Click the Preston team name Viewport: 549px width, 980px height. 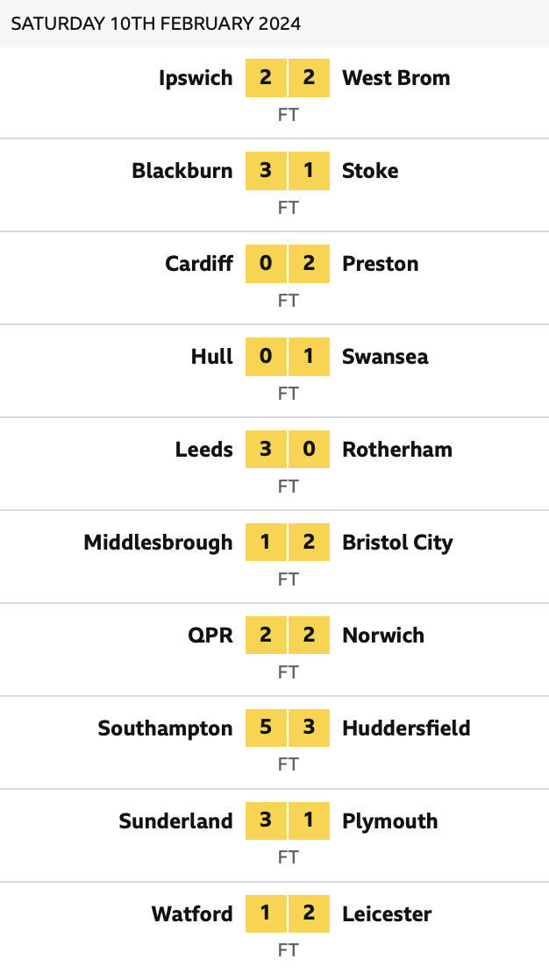tap(380, 264)
